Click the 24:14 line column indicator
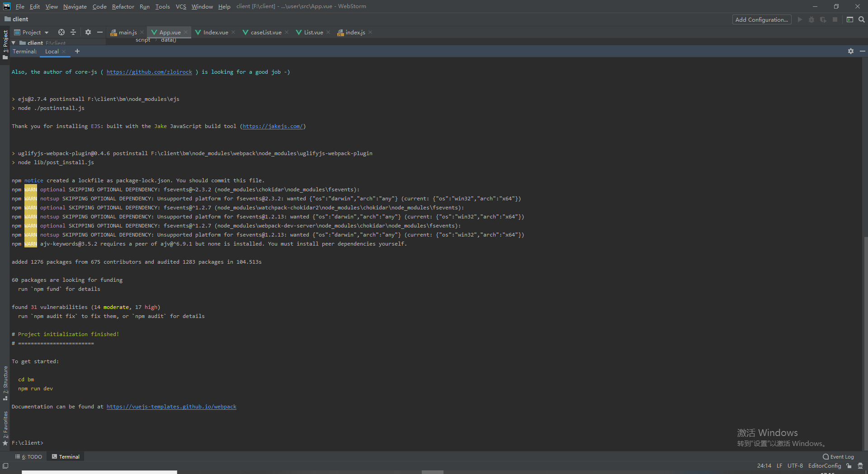 [764, 466]
